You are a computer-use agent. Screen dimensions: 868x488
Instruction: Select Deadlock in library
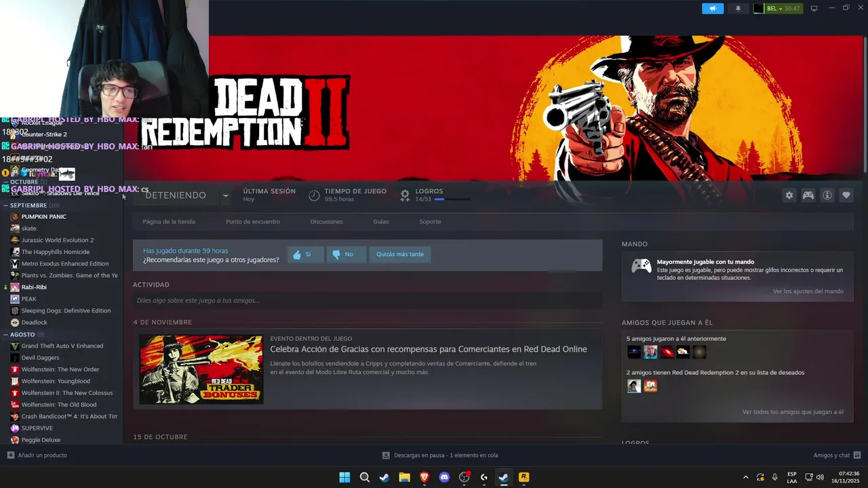pos(34,323)
